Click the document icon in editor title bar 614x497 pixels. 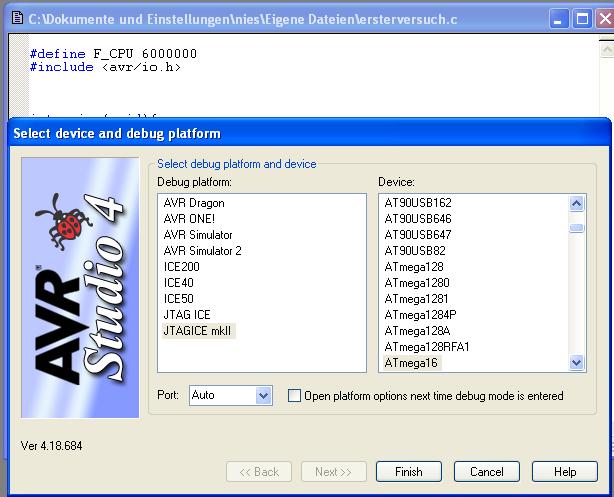17,18
